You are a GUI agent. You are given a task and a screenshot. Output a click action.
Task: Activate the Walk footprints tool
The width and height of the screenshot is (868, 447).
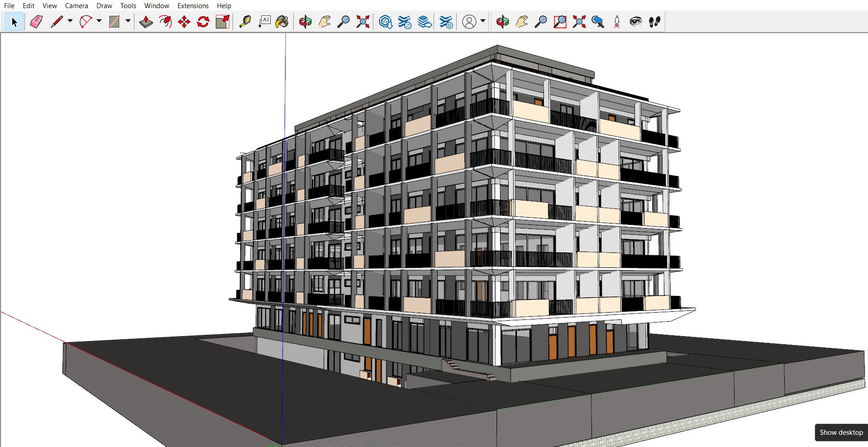655,22
